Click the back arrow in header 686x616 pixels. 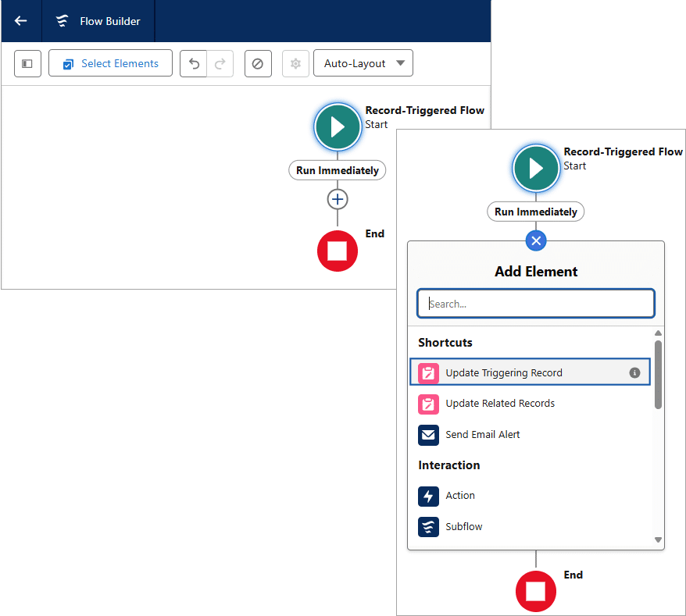click(21, 21)
